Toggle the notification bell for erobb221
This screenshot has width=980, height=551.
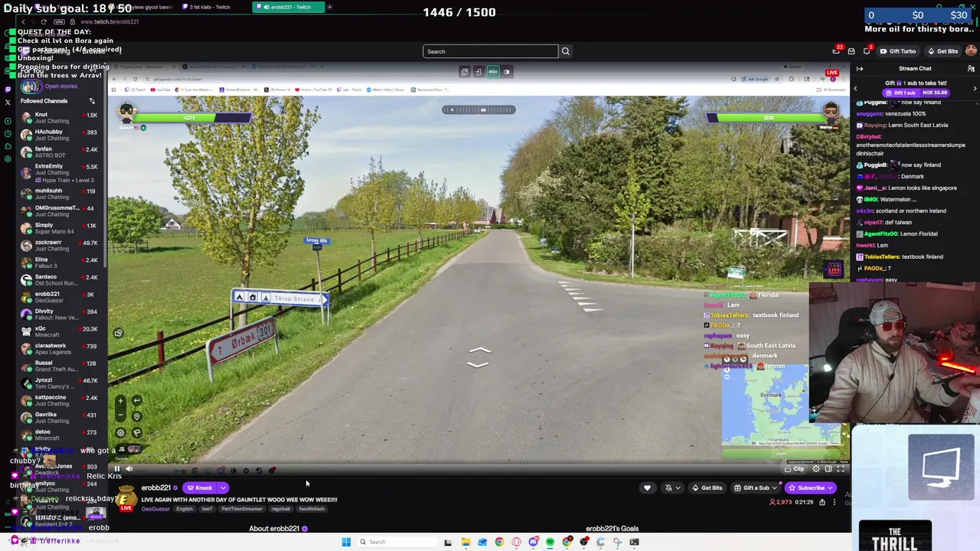(668, 487)
